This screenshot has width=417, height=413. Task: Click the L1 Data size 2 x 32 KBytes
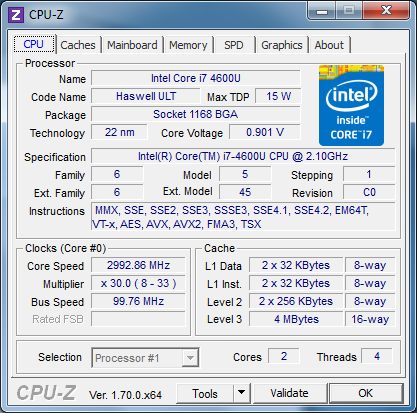(296, 265)
